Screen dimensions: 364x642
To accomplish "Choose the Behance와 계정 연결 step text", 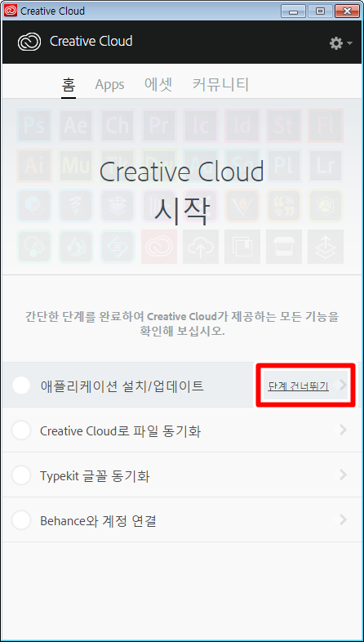I will tap(98, 521).
